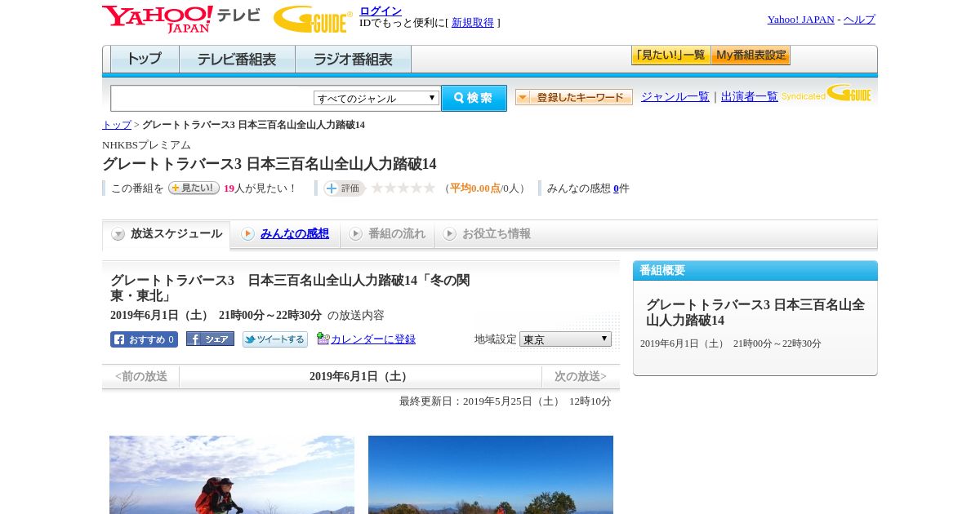Click the 検索 search button
This screenshot has height=514, width=980.
tap(474, 98)
